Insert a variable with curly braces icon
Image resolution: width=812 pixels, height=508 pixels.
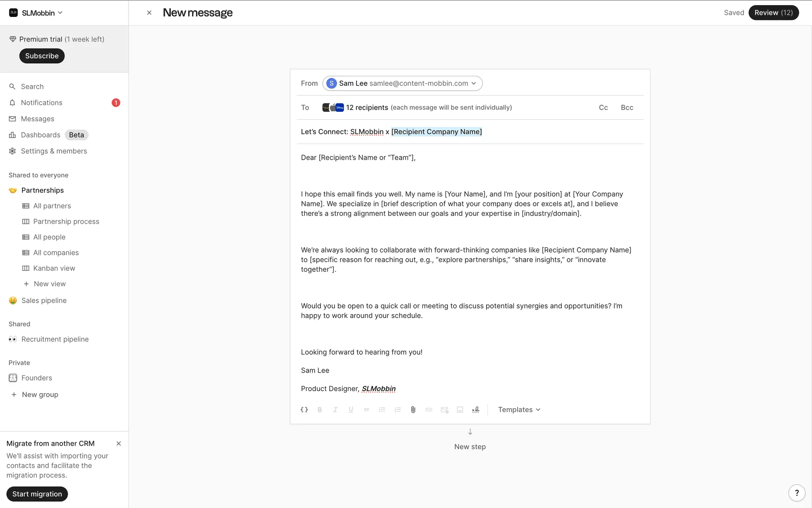304,410
